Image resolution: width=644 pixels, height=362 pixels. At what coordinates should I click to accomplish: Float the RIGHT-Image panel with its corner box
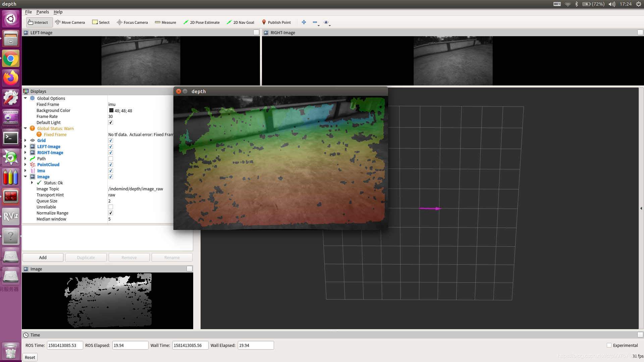click(x=640, y=33)
